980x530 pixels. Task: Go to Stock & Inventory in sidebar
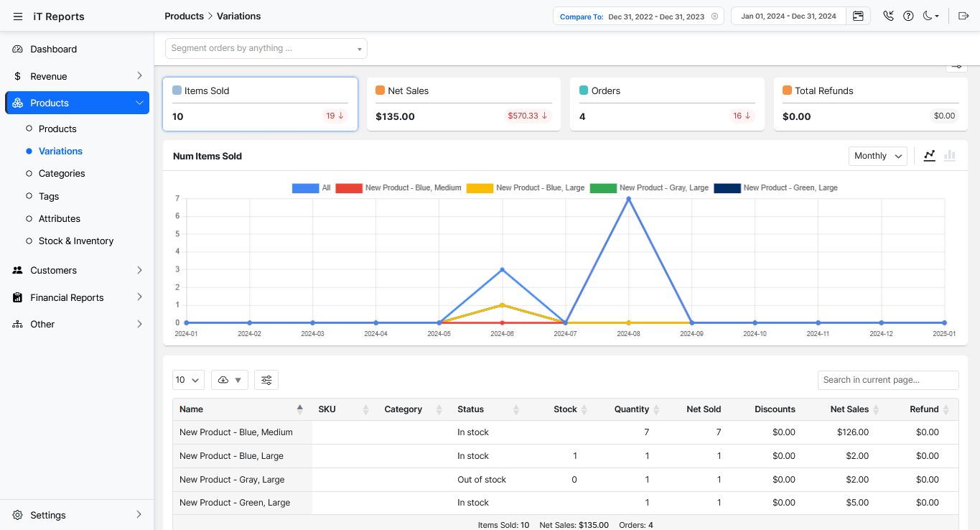coord(76,241)
